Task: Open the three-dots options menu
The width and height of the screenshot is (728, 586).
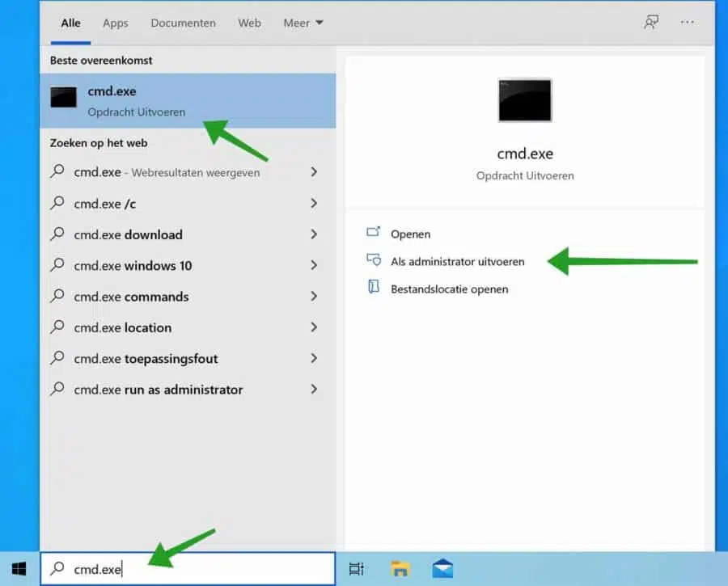Action: coord(687,22)
